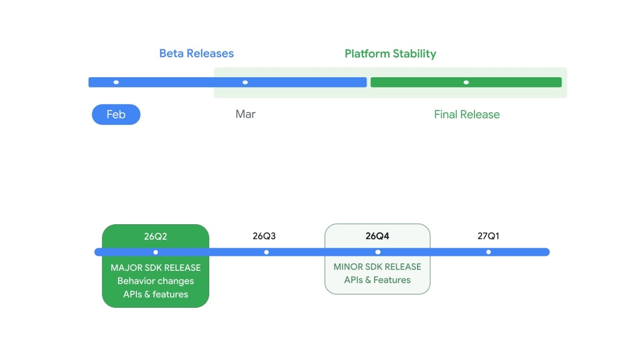
Task: Select the 26Q4 quarter label
Action: (x=377, y=236)
